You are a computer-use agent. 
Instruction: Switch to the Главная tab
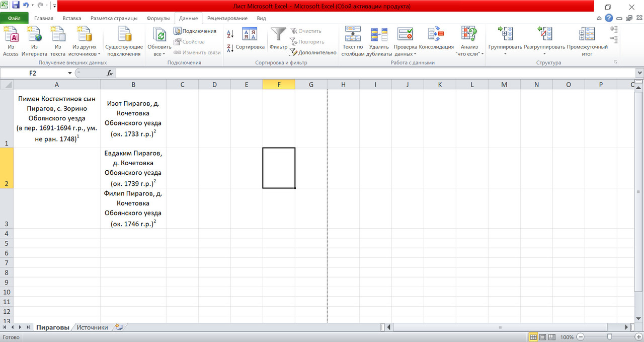44,18
